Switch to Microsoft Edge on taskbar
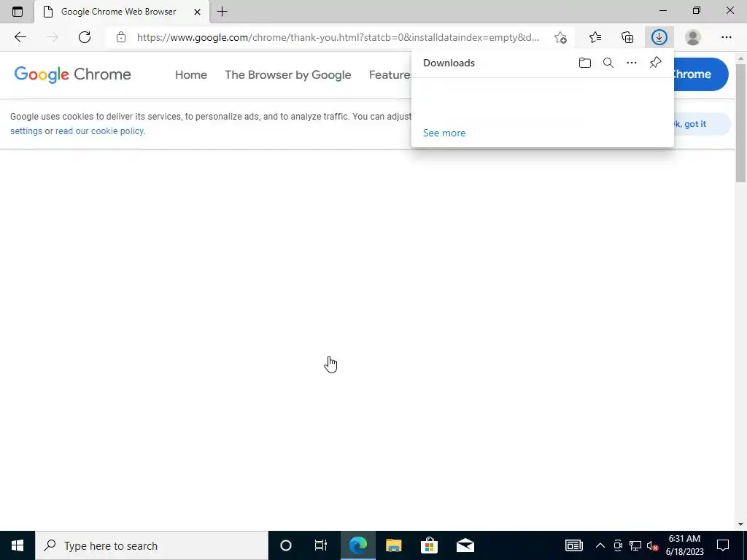Screen dimensions: 747x560 [x=357, y=545]
